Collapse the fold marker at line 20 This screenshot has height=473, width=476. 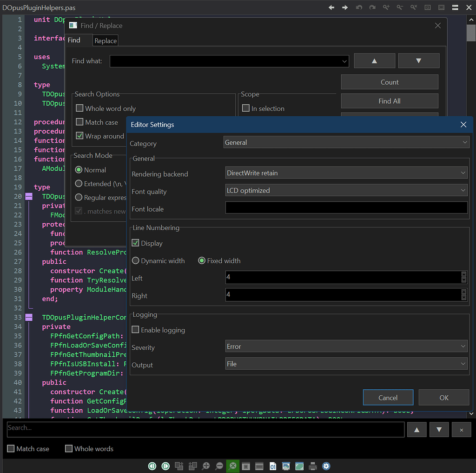click(x=29, y=196)
